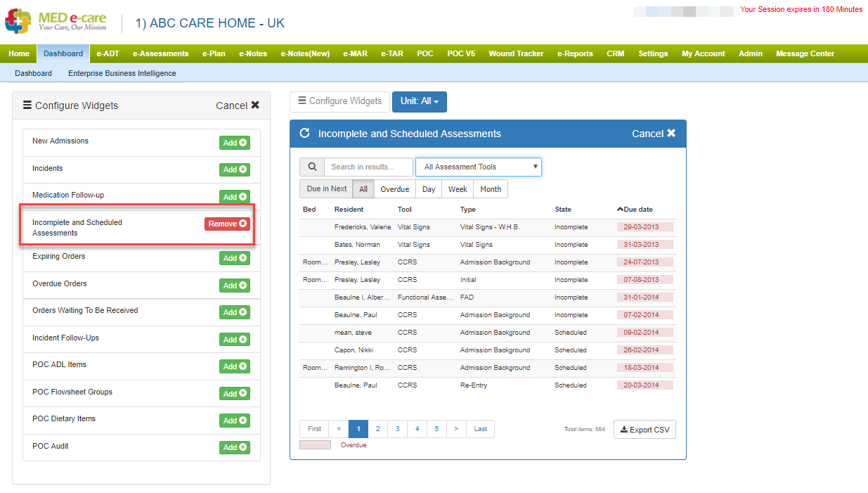
Task: Open the e-MAR menu
Action: pyautogui.click(x=355, y=53)
